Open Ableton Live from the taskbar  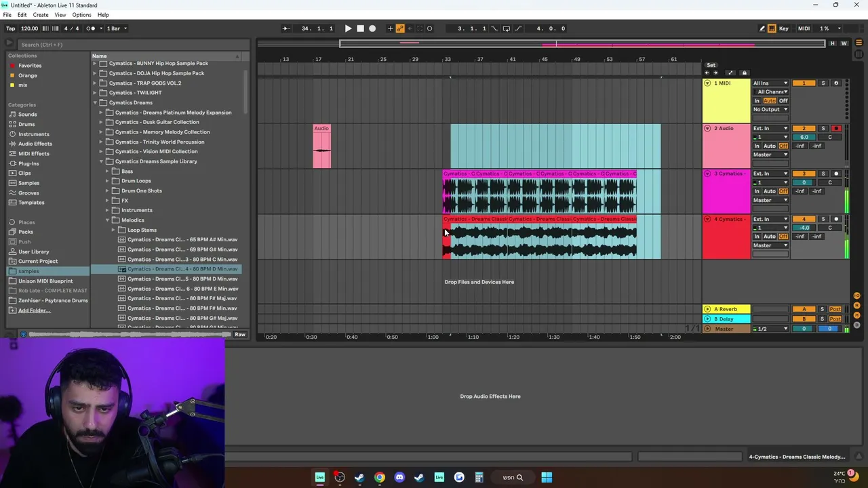(x=320, y=477)
